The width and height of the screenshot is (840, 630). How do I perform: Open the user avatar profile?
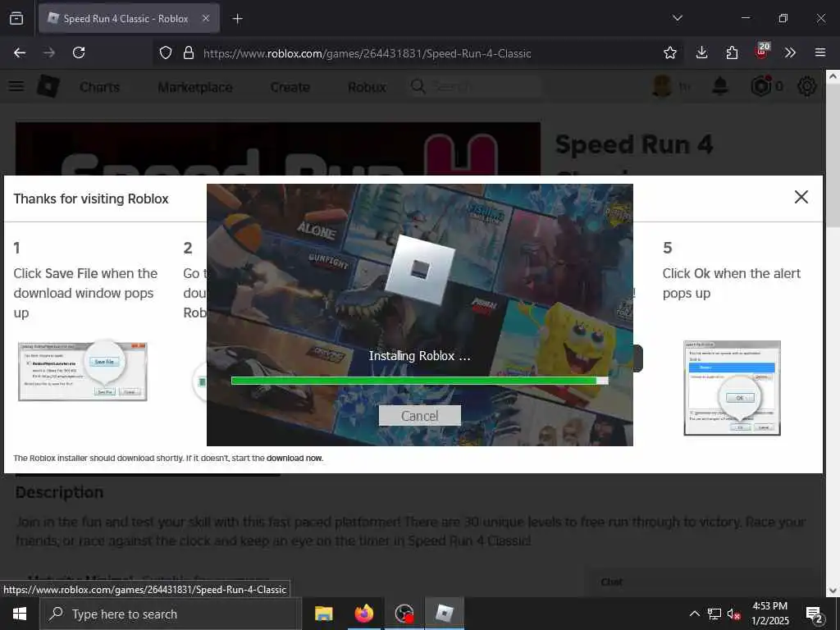point(662,85)
